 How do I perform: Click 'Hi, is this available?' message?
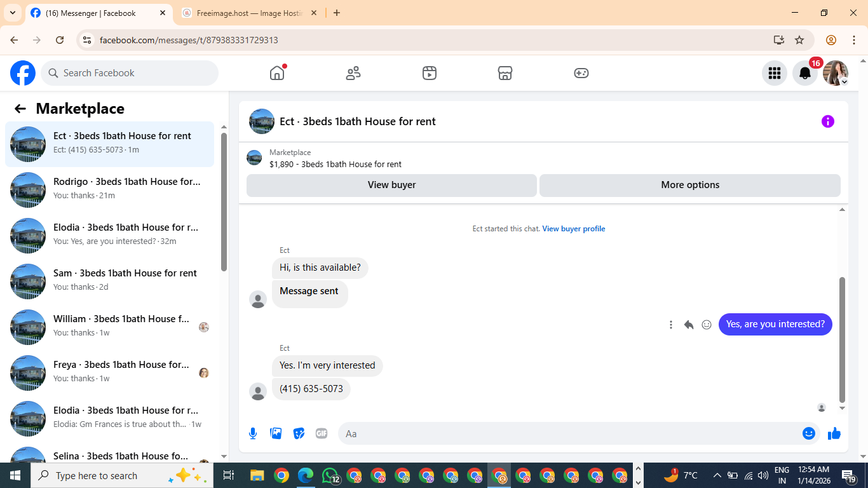320,268
